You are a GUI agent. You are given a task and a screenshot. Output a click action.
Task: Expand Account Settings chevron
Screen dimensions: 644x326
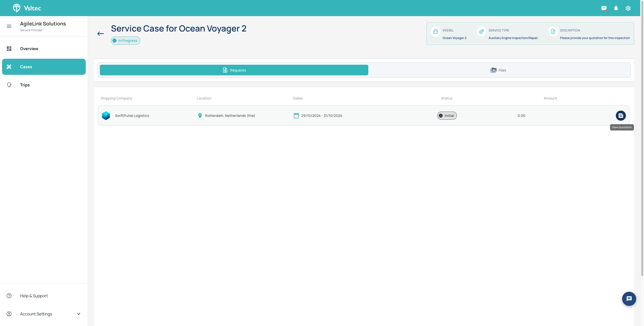coord(79,314)
